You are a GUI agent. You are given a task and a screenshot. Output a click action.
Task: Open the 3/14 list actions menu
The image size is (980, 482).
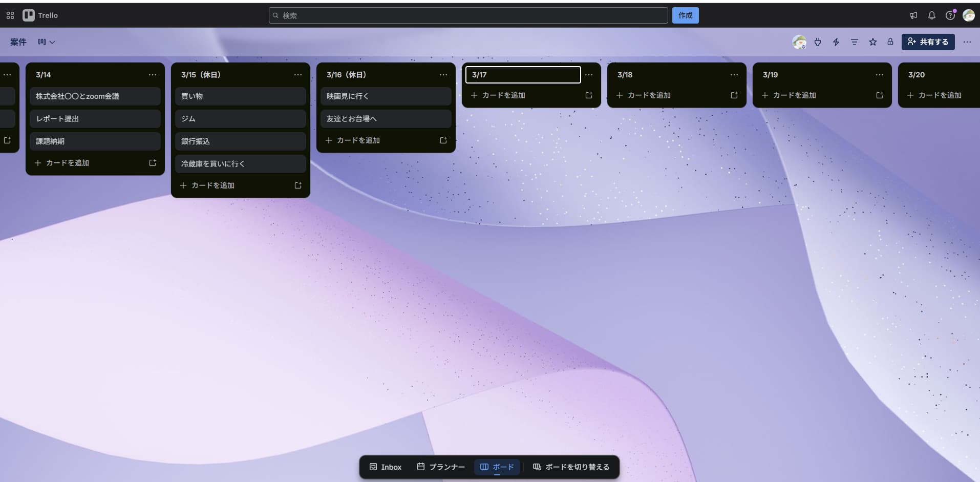click(153, 75)
